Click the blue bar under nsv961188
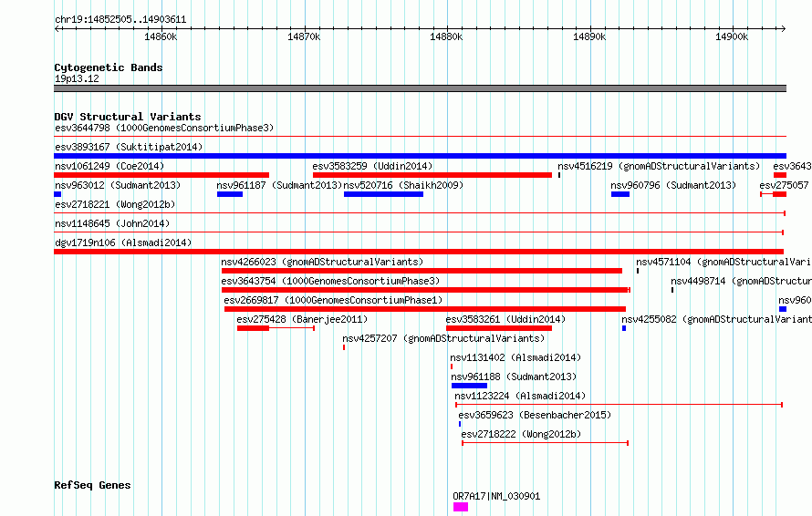Viewport: 812px width, 516px height. (x=469, y=386)
